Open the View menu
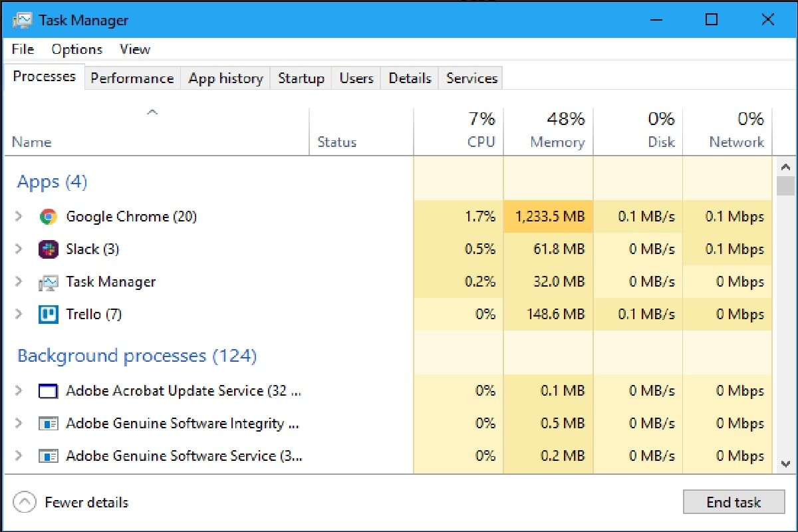 [134, 49]
